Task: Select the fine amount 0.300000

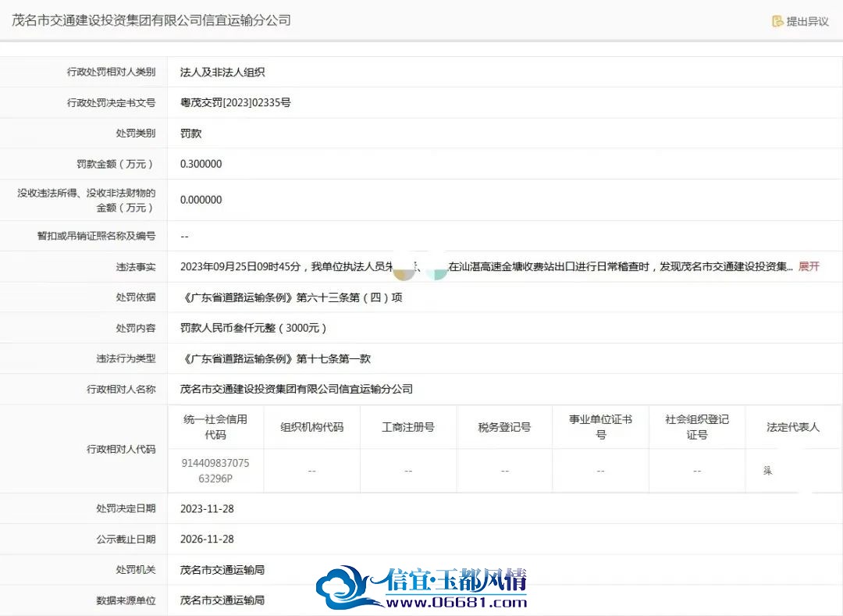Action: click(x=201, y=164)
